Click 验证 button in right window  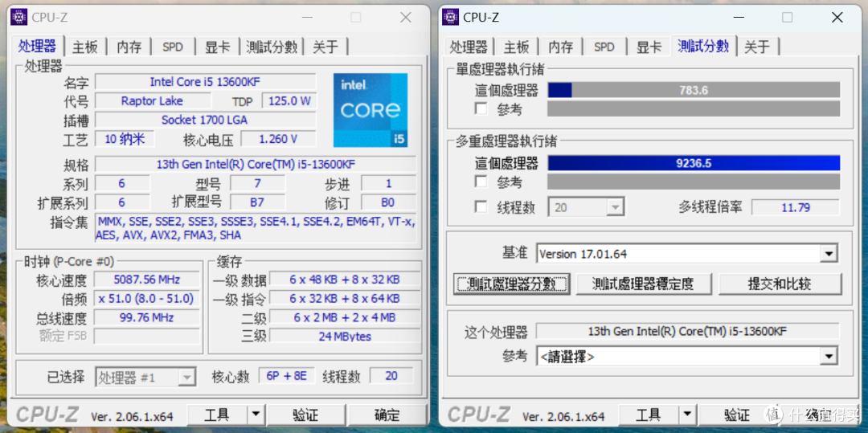click(x=737, y=415)
